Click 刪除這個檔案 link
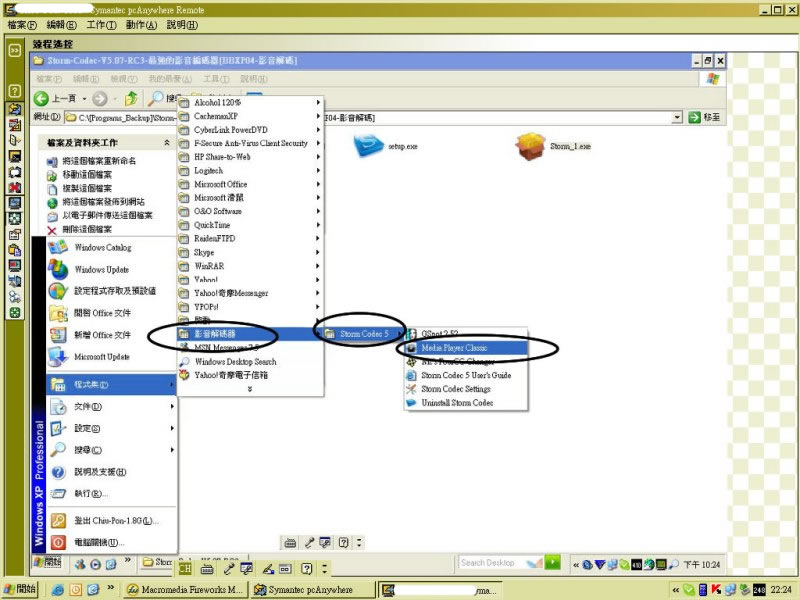Viewport: 800px width, 600px height. point(87,230)
